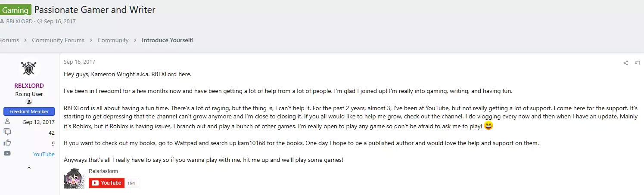Click the Relariastorm signature avatar image

click(x=74, y=178)
